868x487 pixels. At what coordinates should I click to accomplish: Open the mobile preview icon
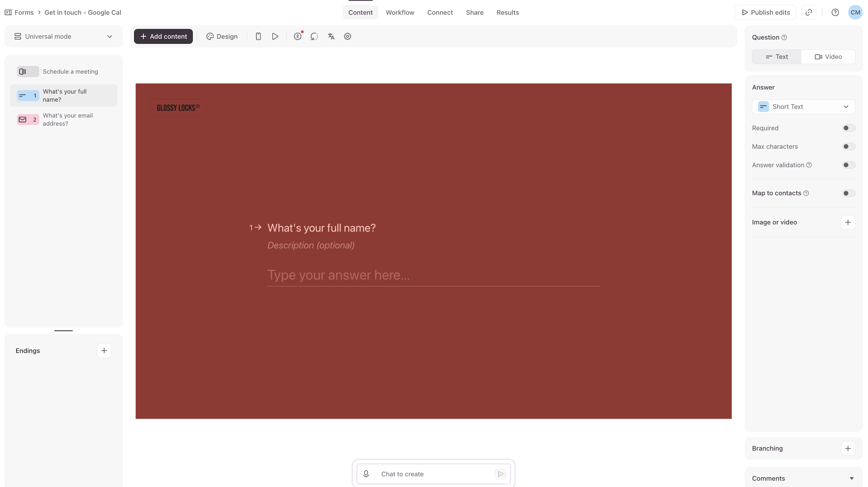(258, 36)
